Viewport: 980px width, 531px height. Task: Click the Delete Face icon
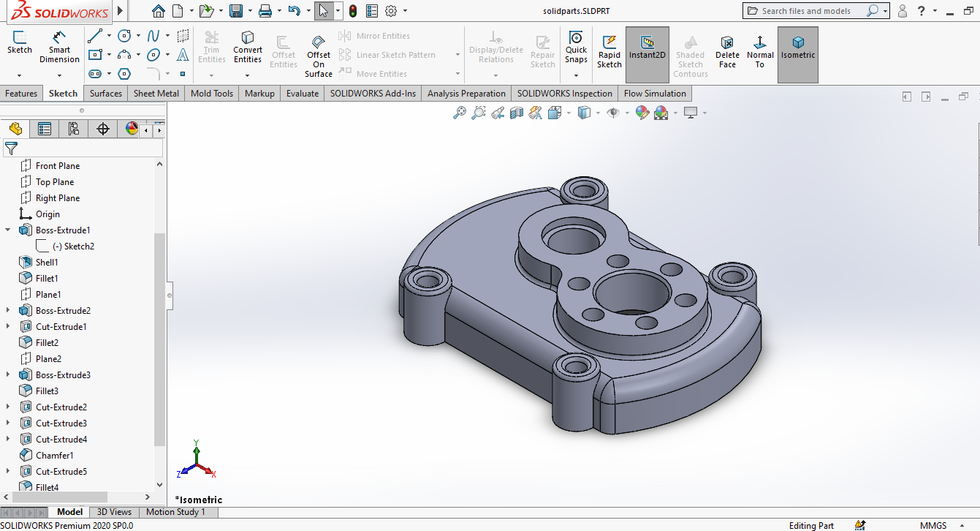click(727, 50)
